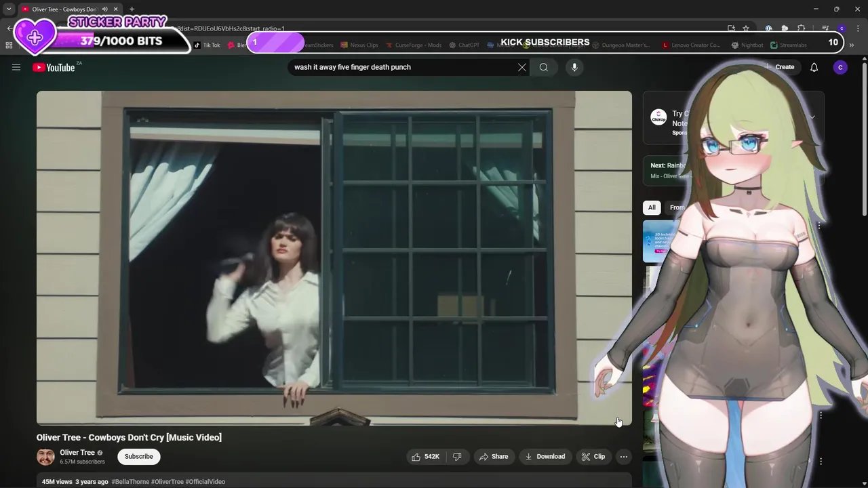The width and height of the screenshot is (868, 488).
Task: Open more actions menu beside Clip
Action: pyautogui.click(x=623, y=456)
